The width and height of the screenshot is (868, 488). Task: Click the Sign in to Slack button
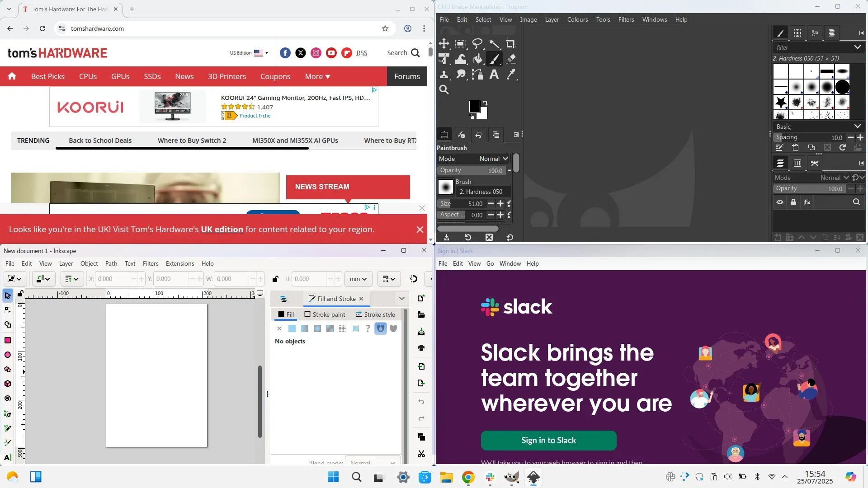pyautogui.click(x=548, y=441)
